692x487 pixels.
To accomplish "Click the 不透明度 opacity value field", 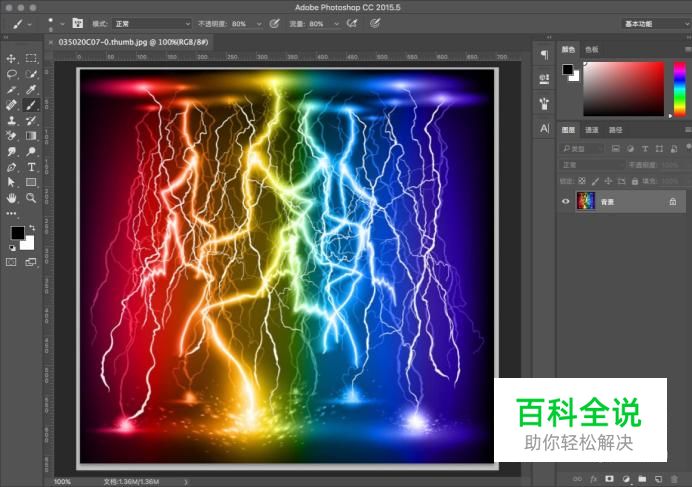I will coord(243,23).
